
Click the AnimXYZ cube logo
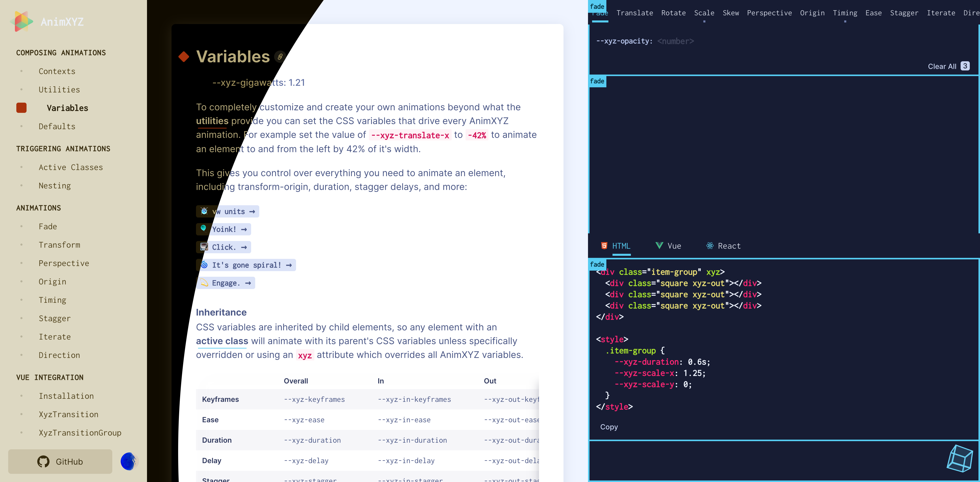[22, 21]
